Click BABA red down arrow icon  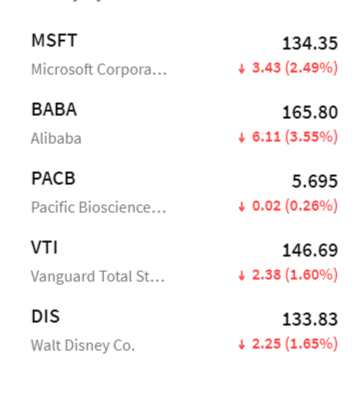[242, 137]
